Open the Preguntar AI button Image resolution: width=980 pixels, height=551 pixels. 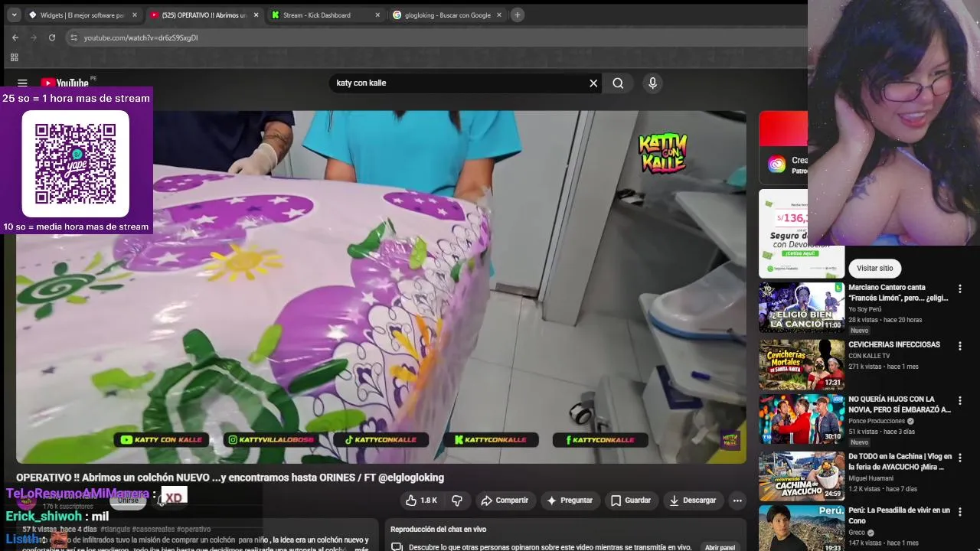[x=569, y=500]
